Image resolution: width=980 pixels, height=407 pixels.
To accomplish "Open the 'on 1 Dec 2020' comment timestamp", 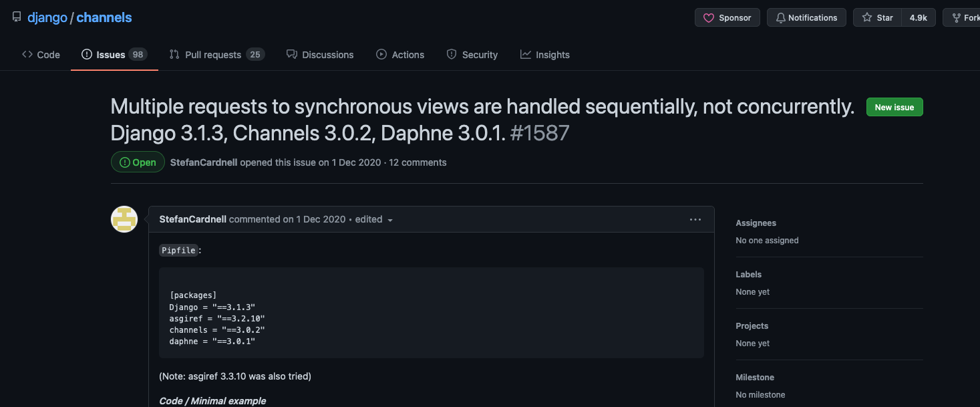I will (x=314, y=219).
